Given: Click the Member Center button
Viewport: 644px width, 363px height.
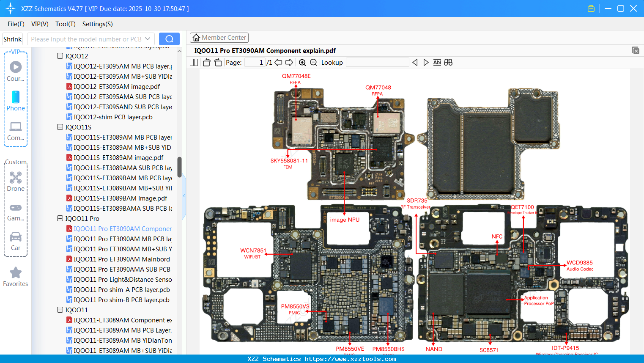Looking at the screenshot, I should tap(219, 37).
